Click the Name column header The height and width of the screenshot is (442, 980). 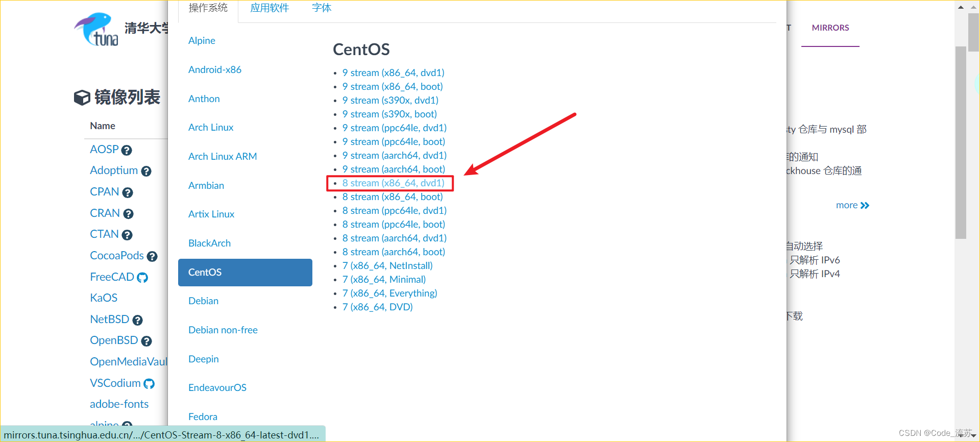[x=103, y=126]
